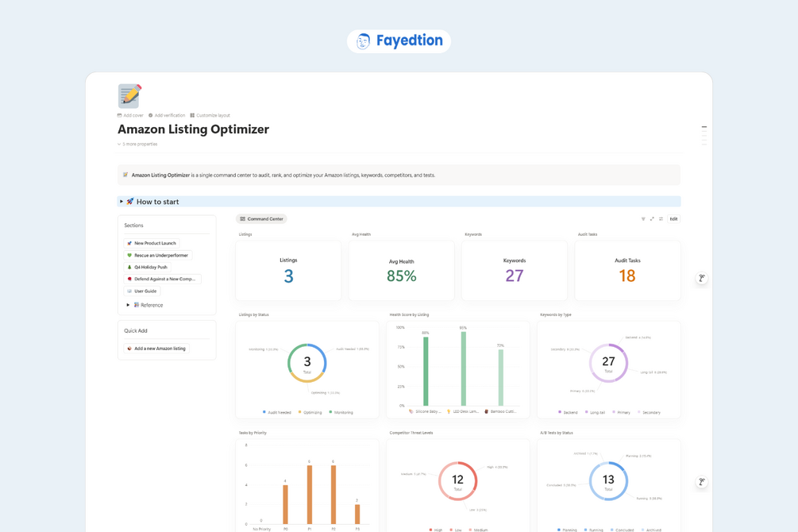Open the New Product Launch page
798x532 pixels.
[151, 243]
